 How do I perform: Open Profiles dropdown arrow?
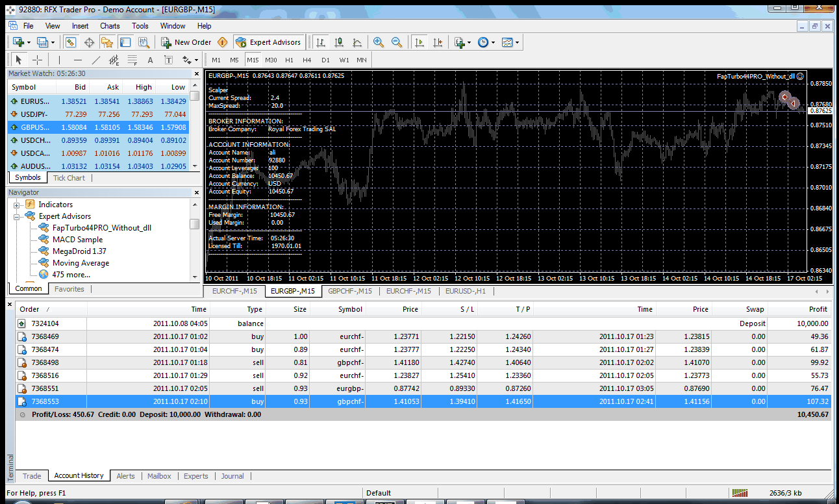[x=53, y=42]
